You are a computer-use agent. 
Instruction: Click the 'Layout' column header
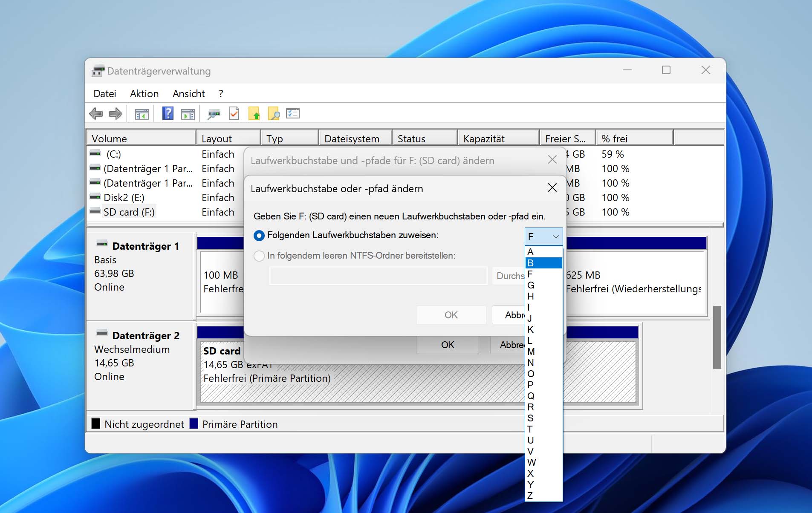228,138
